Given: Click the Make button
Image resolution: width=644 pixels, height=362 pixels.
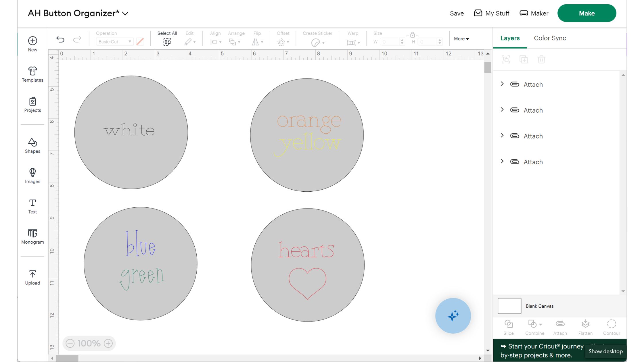Looking at the screenshot, I should [x=586, y=13].
